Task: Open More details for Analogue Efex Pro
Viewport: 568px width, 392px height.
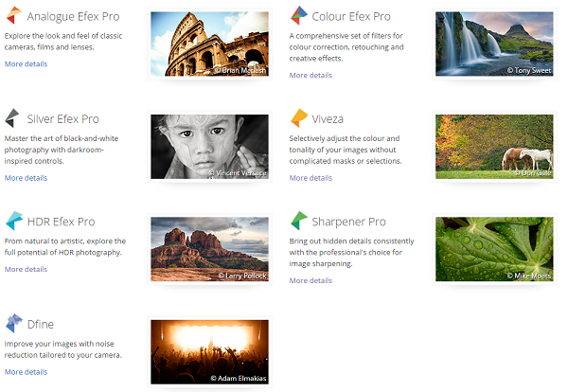Action: [x=26, y=64]
